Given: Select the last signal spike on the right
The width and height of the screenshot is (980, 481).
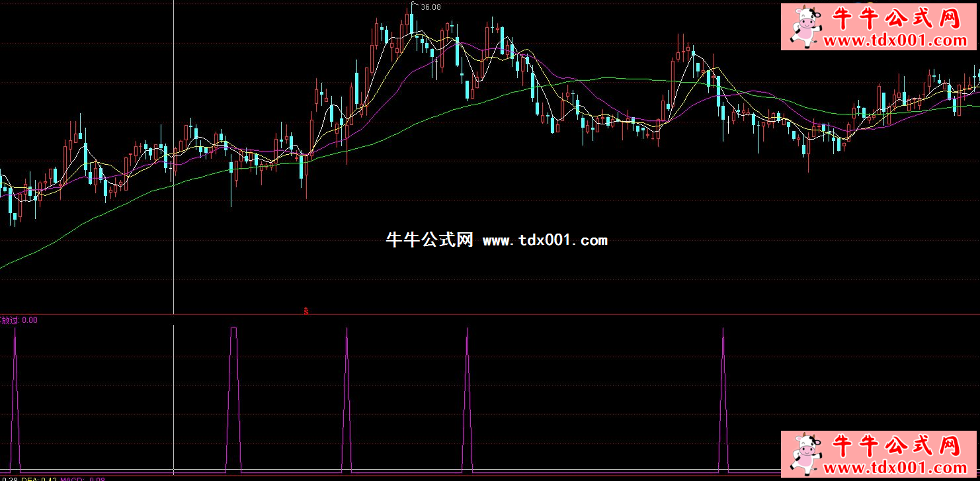Looking at the screenshot, I should [723, 397].
